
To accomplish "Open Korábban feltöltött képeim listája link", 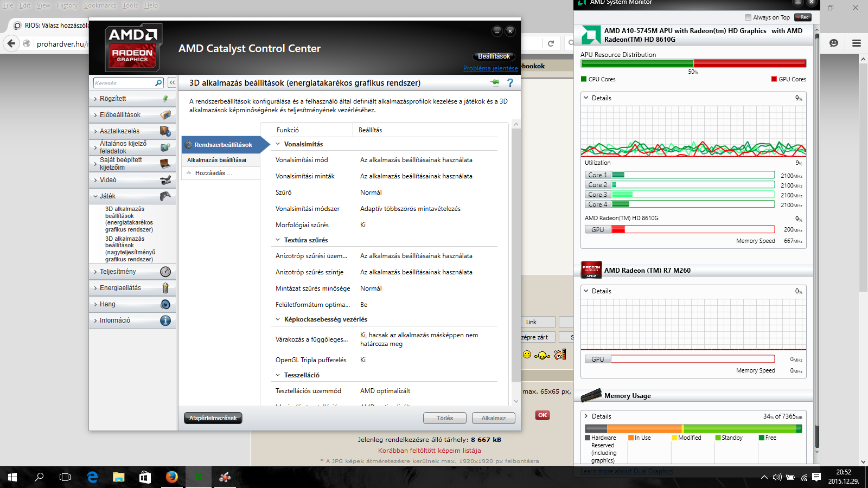I will (x=429, y=451).
